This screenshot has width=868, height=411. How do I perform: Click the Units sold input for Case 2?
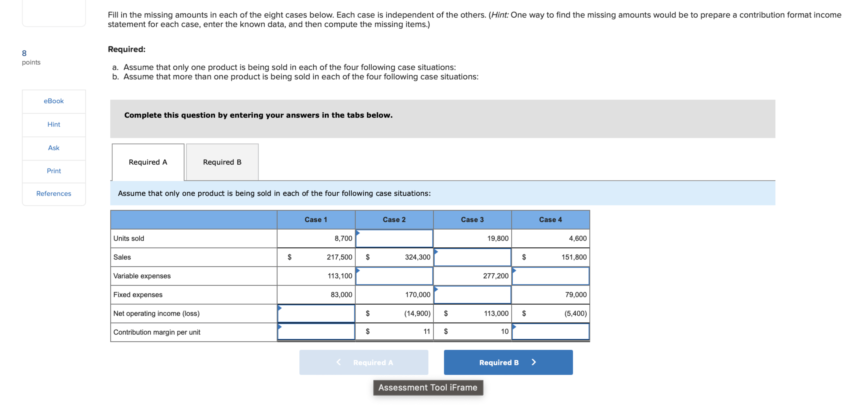point(394,238)
